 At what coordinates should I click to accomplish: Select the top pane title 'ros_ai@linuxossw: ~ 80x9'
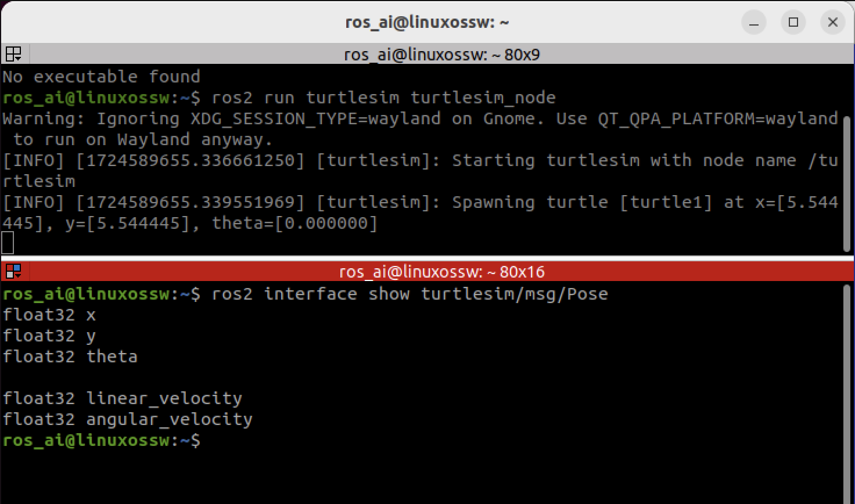440,53
